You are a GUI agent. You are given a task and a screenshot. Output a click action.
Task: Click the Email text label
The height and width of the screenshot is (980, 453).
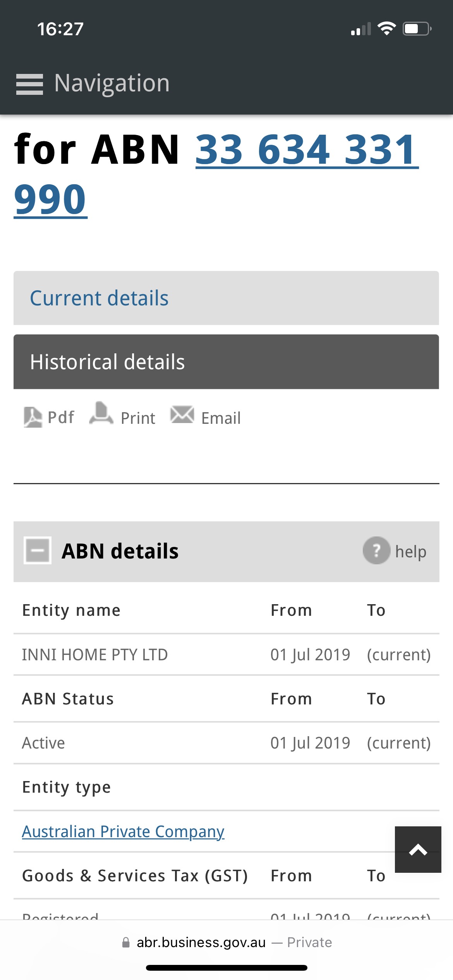click(221, 418)
